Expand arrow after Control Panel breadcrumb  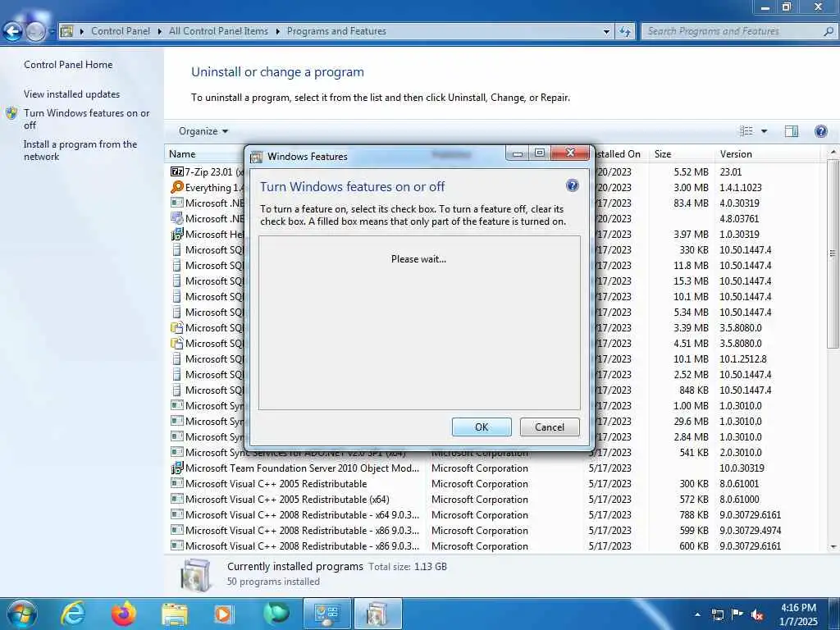coord(160,32)
